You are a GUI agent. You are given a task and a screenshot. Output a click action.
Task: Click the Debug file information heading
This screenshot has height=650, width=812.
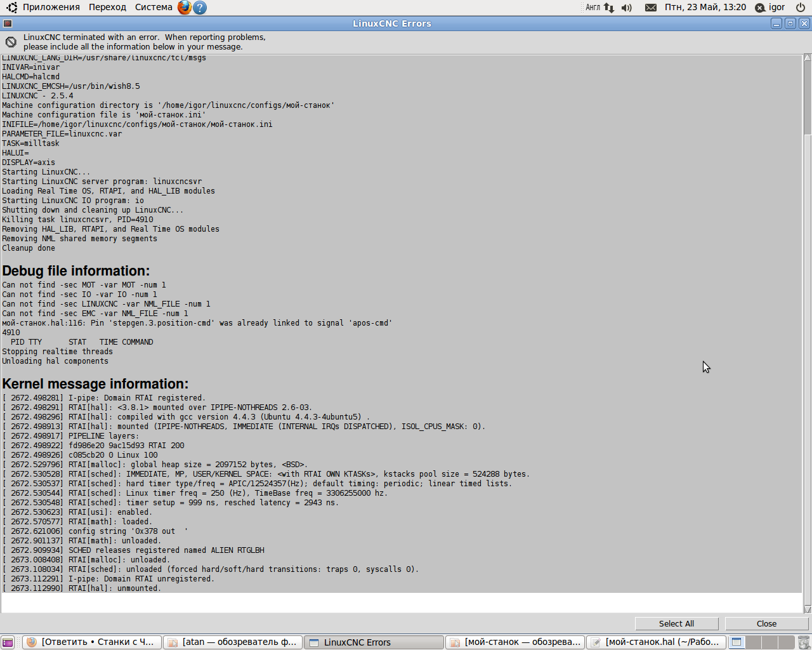click(x=76, y=271)
